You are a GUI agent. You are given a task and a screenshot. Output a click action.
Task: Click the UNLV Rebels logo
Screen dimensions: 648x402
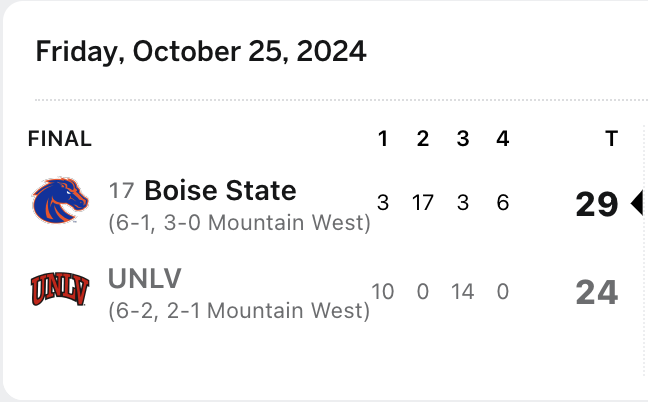click(x=60, y=289)
